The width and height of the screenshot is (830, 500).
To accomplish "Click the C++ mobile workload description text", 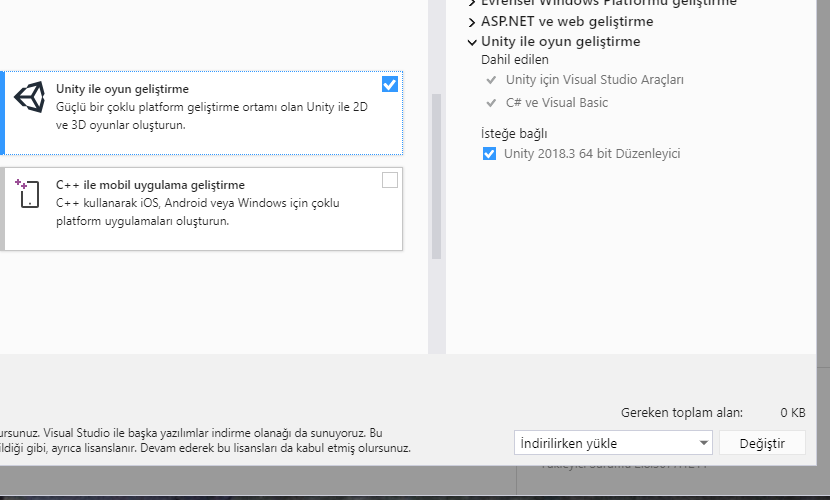I will click(198, 212).
